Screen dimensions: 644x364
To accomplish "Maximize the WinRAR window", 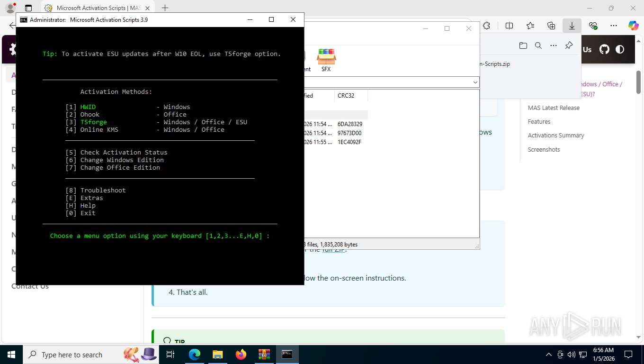I will pos(447,28).
